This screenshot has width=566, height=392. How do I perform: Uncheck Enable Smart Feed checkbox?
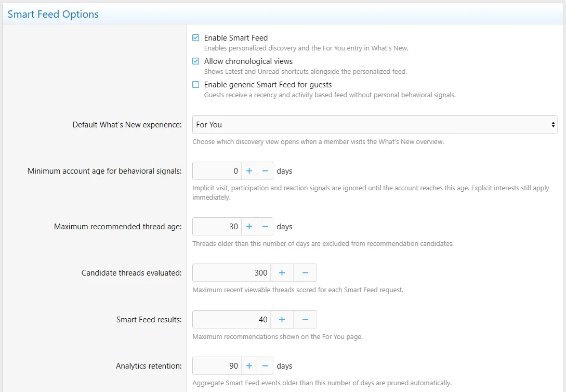[x=195, y=37]
